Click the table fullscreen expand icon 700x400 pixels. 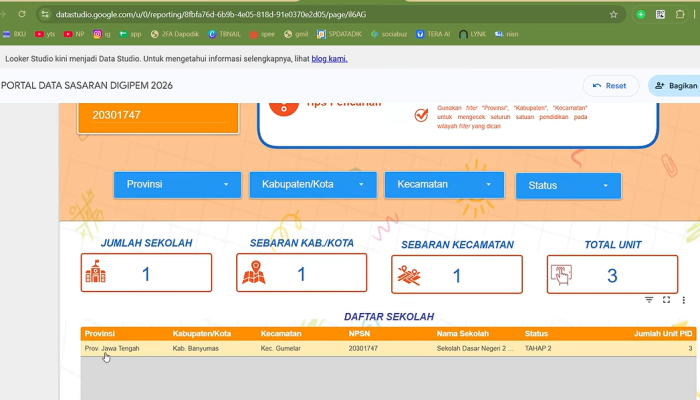667,300
